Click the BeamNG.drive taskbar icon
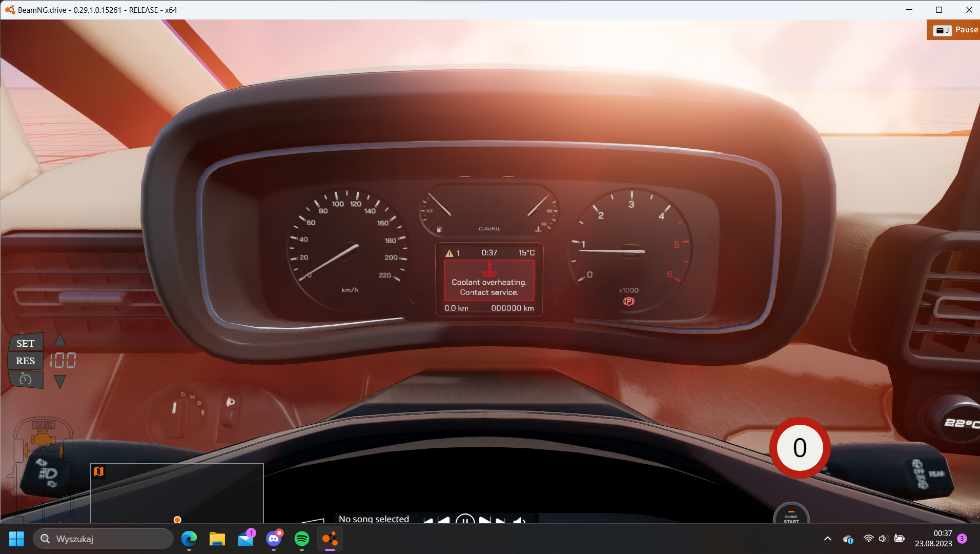The width and height of the screenshot is (980, 554). point(330,539)
